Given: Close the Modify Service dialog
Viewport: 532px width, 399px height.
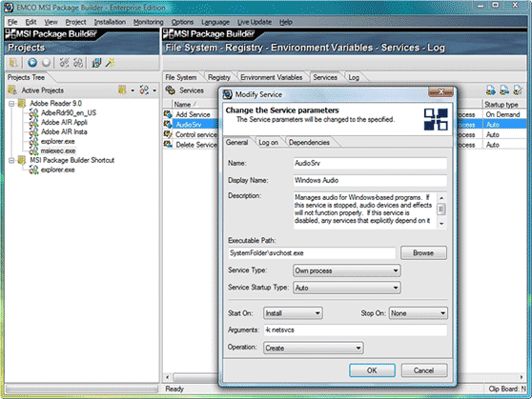Looking at the screenshot, I should [x=440, y=91].
